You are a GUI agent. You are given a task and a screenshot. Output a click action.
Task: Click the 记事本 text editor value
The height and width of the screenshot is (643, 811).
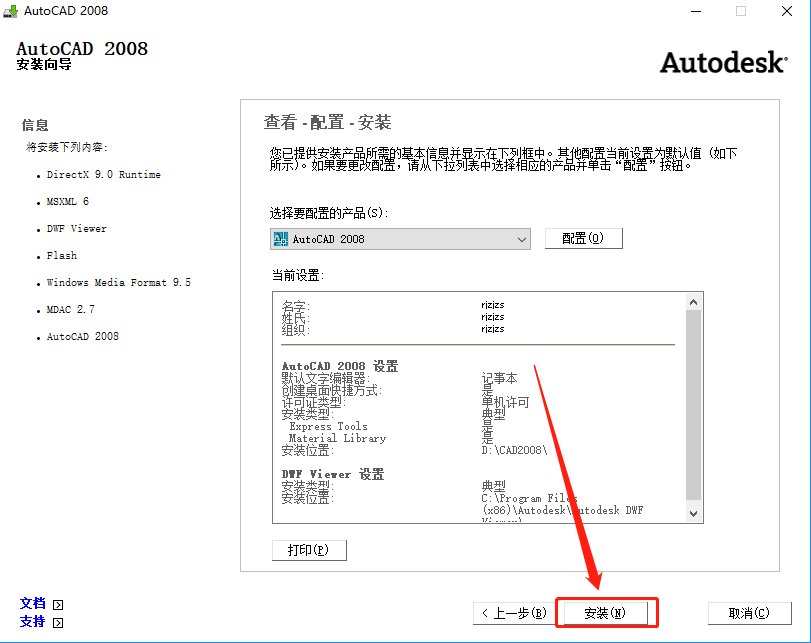pos(499,378)
